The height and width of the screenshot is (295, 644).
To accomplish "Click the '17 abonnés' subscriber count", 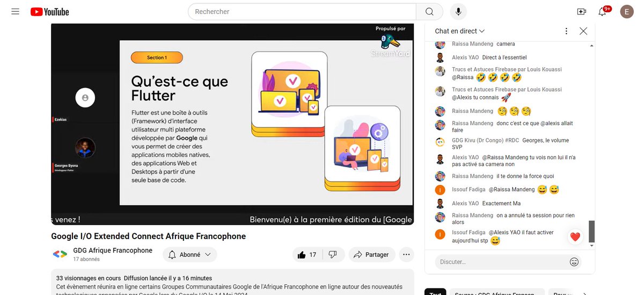I will [x=86, y=259].
